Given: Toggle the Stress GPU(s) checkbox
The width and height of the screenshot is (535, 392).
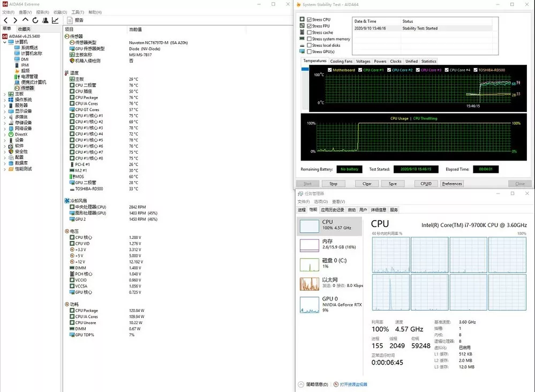Looking at the screenshot, I should [x=310, y=52].
